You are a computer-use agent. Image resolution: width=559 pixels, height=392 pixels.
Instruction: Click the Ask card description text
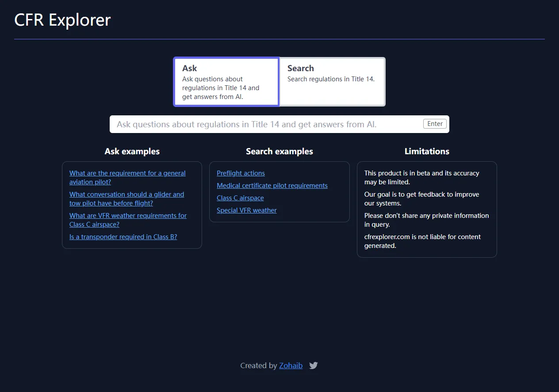220,88
